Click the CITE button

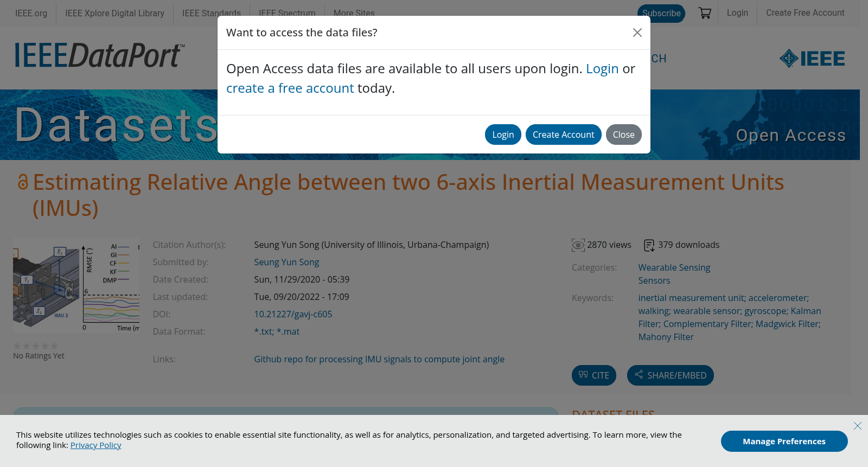[x=594, y=375]
